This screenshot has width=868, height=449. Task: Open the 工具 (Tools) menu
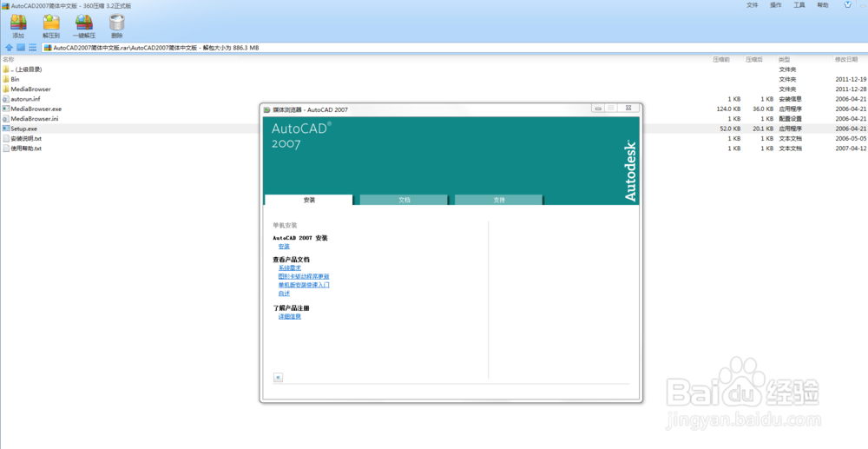click(x=799, y=5)
